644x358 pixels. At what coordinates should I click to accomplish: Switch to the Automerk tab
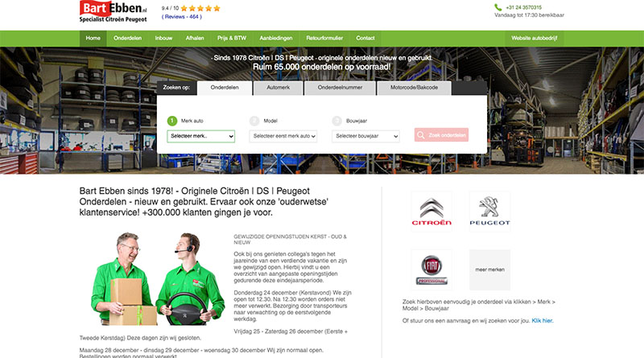[278, 88]
